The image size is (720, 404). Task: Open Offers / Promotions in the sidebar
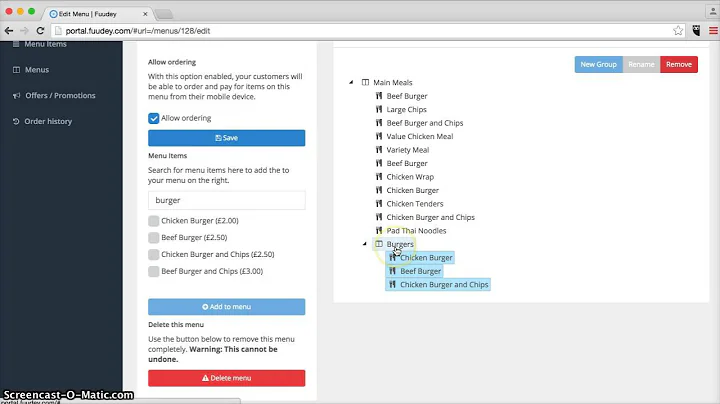click(60, 95)
